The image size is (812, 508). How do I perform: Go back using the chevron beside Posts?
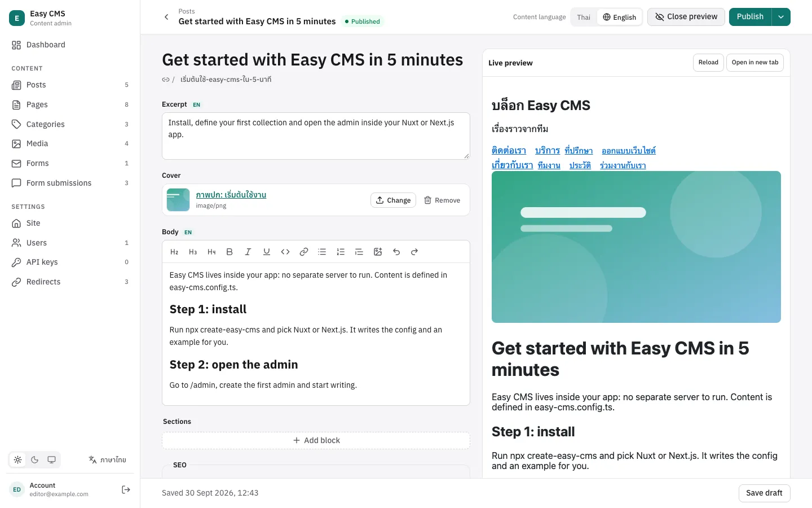point(166,17)
